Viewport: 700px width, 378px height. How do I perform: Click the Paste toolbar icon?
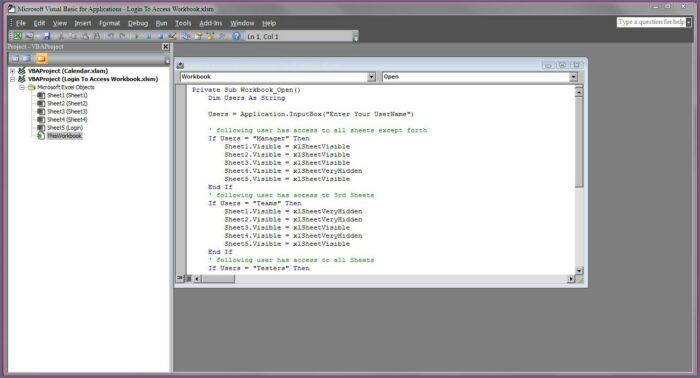pos(86,36)
